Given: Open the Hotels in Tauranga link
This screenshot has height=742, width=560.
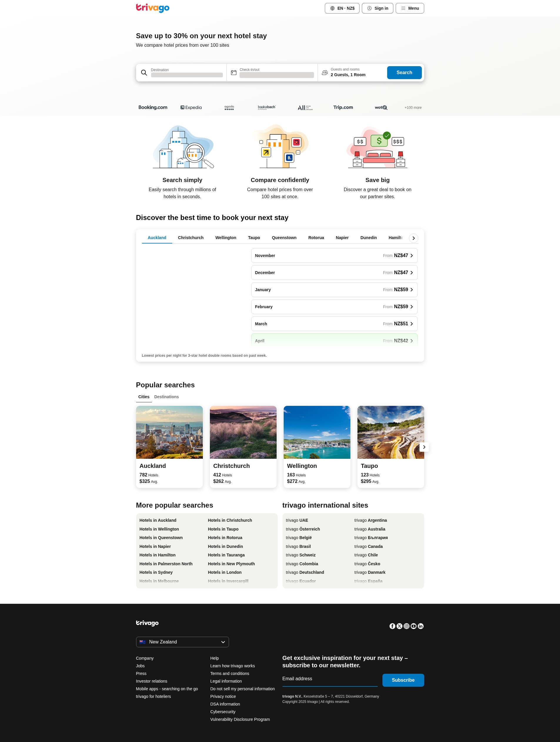Looking at the screenshot, I should (226, 555).
